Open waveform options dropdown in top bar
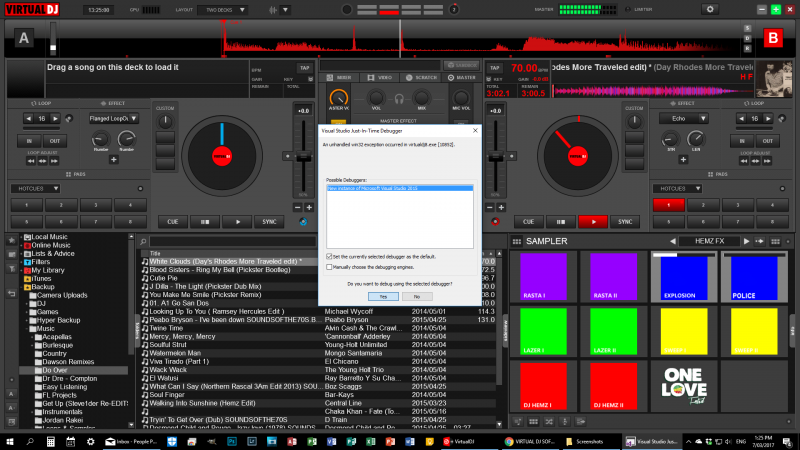This screenshot has width=800, height=450. click(x=286, y=10)
